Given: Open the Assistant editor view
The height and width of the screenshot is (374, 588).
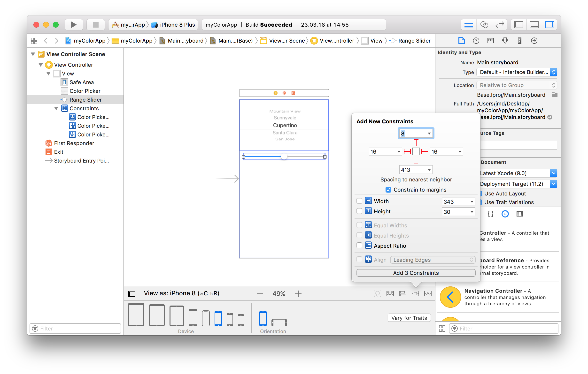Looking at the screenshot, I should tap(484, 25).
